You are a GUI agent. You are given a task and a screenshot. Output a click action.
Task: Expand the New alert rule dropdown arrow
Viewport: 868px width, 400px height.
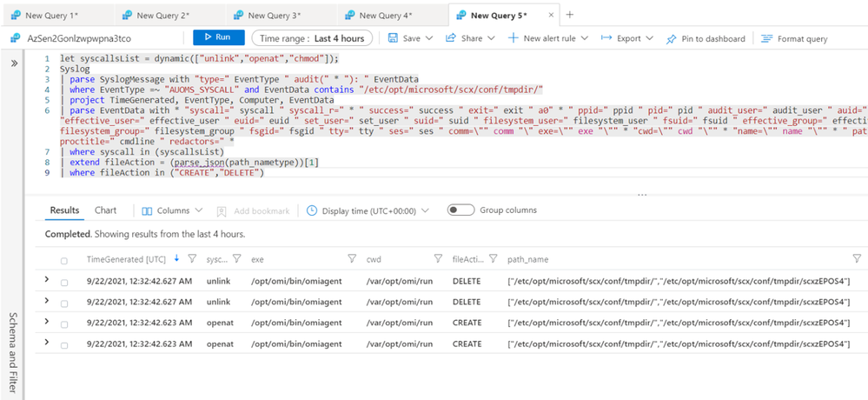point(584,38)
